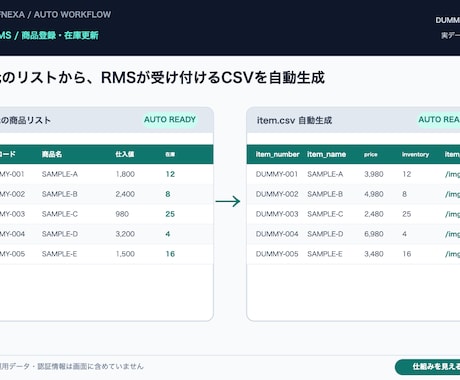
Task: Click green stock value '25' in 商品リスト table
Action: point(170,214)
